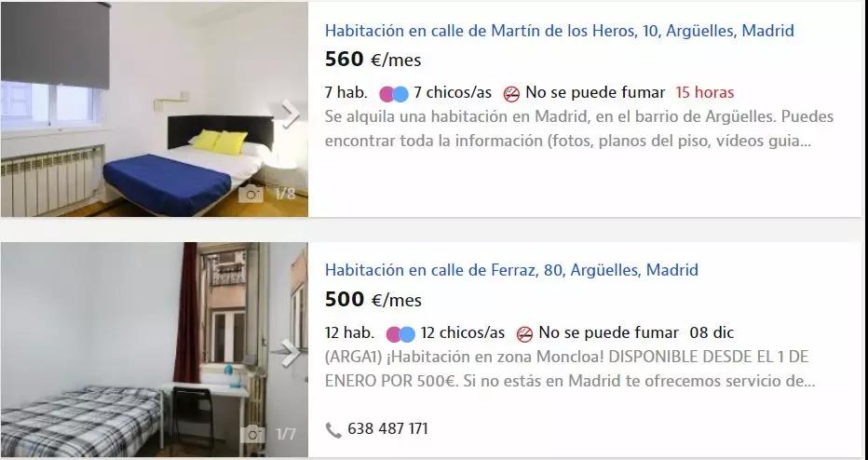Screen dimensions: 868x460
Task: Click camera icon on the blue bed photo
Action: click(x=251, y=194)
